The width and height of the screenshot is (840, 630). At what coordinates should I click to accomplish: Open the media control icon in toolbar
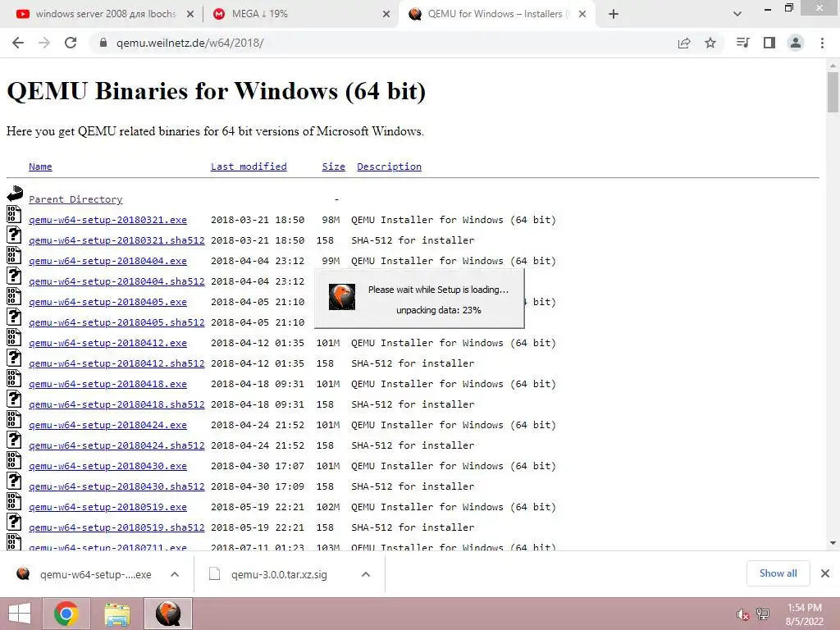click(x=742, y=43)
